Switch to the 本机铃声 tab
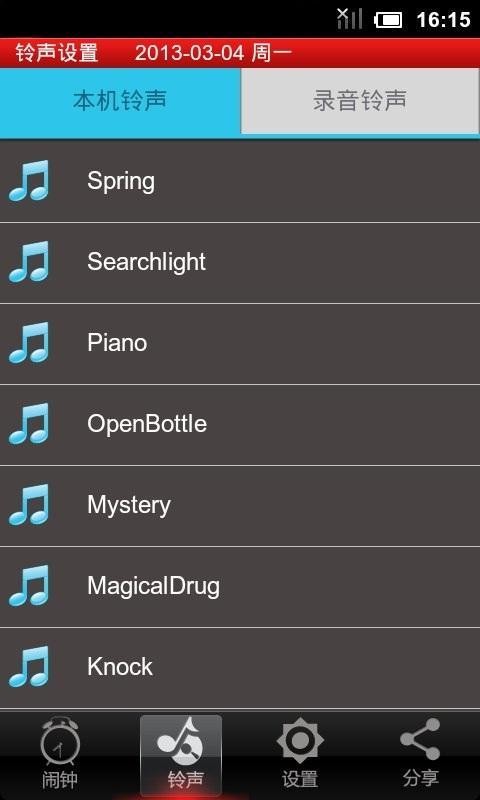 coord(120,101)
